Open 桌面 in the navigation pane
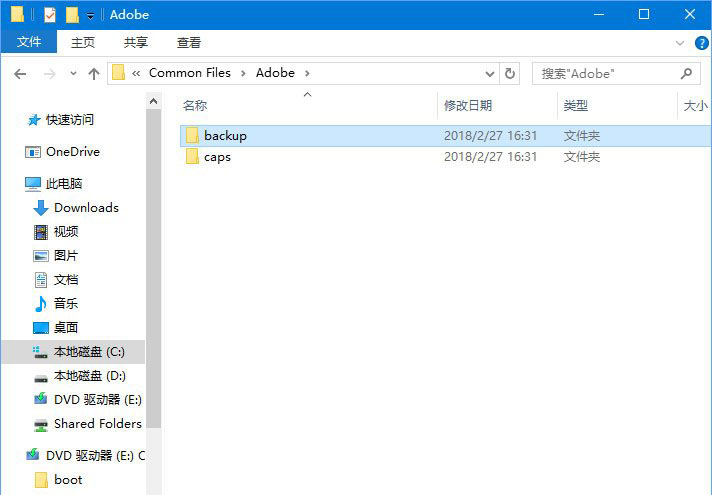The width and height of the screenshot is (712, 495). (66, 327)
